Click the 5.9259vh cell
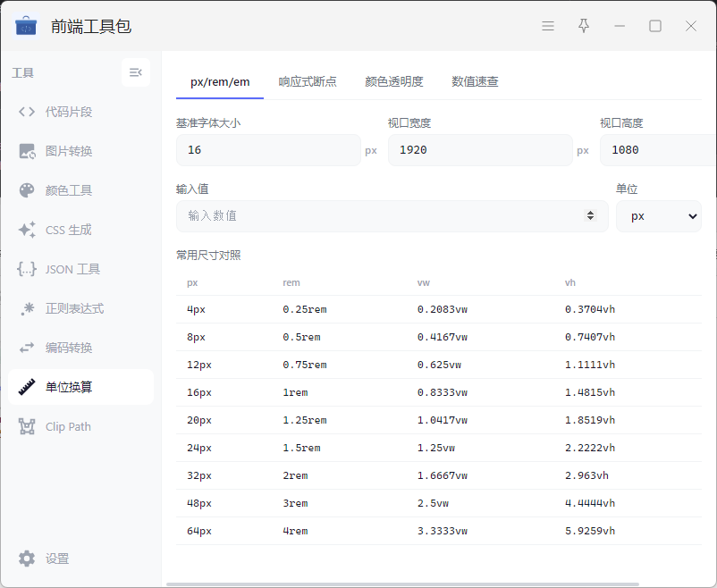 click(x=590, y=531)
